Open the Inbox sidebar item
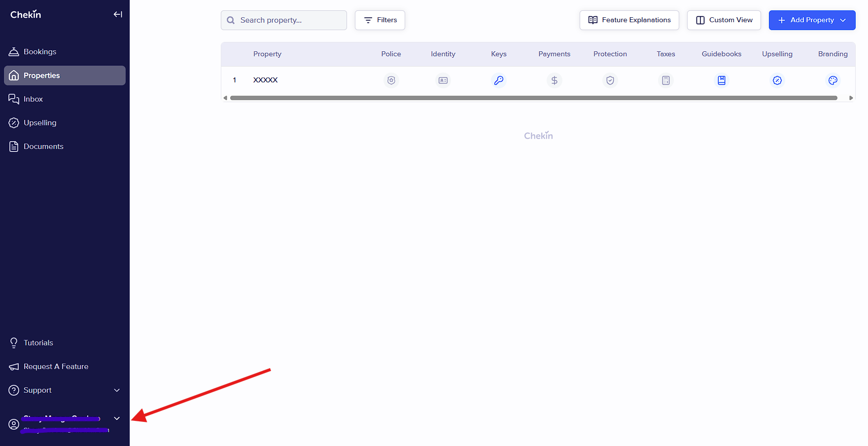The height and width of the screenshot is (446, 868). point(33,99)
